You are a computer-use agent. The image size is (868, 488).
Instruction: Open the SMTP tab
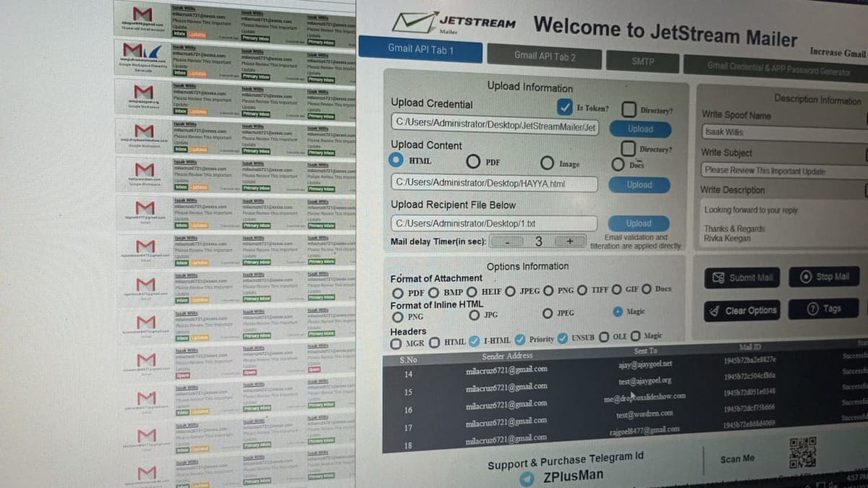click(642, 61)
